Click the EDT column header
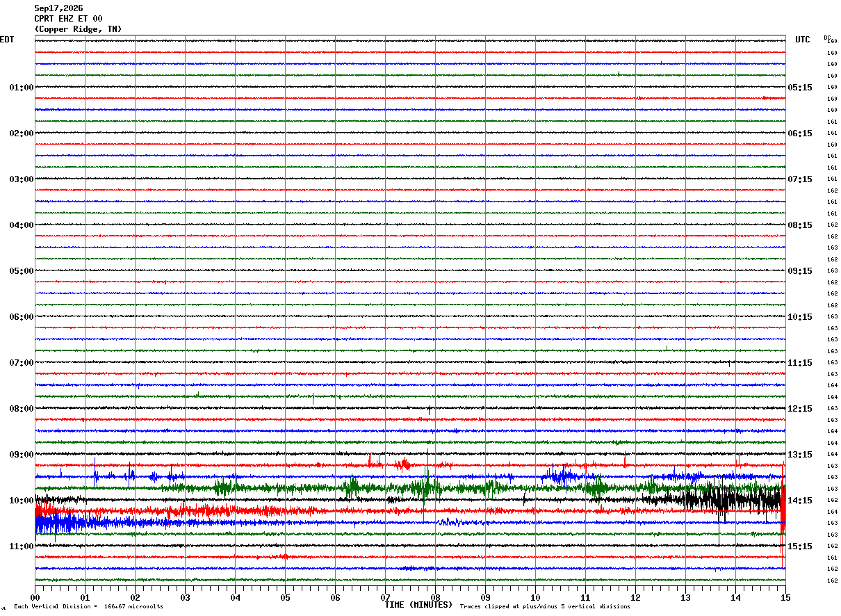This screenshot has height=616, width=841. pyautogui.click(x=7, y=40)
